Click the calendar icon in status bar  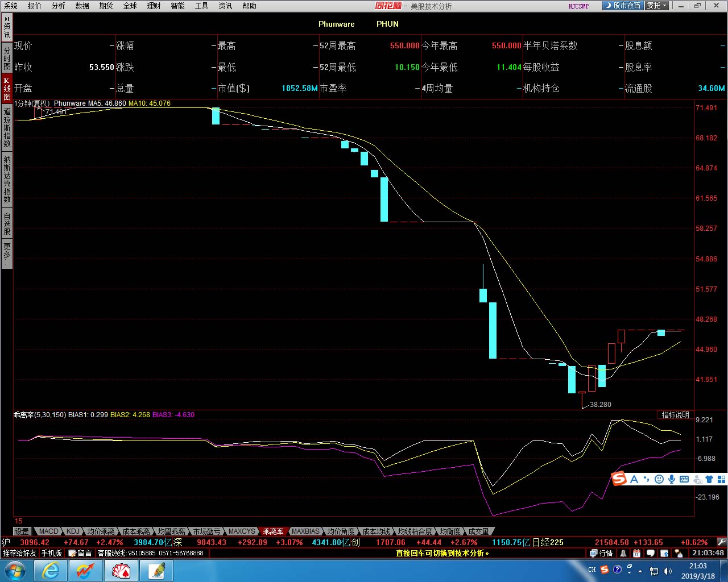[x=636, y=553]
